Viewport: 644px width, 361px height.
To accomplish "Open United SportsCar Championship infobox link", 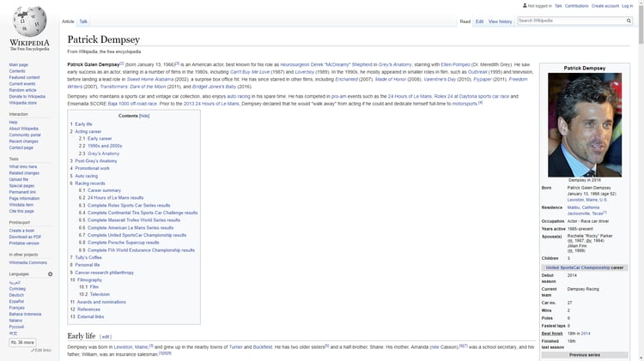I will tap(578, 268).
